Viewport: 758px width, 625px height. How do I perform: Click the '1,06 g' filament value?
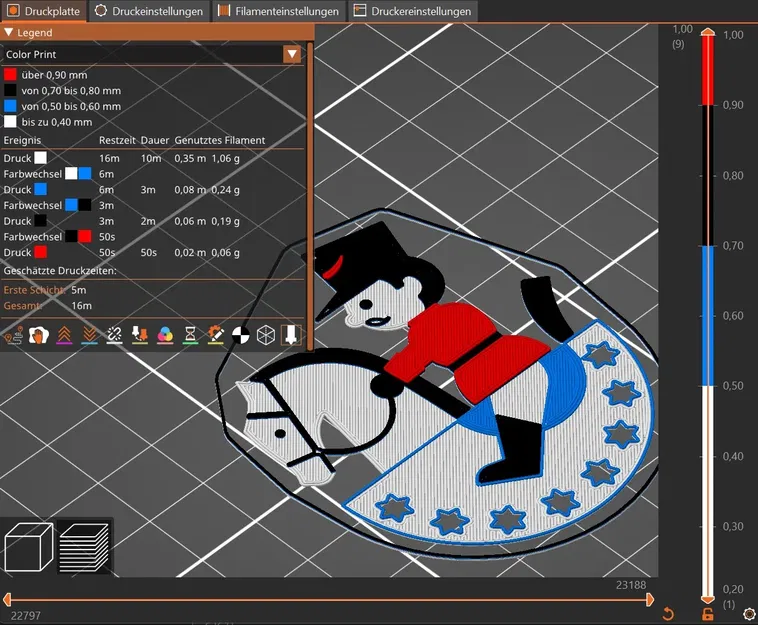click(225, 158)
